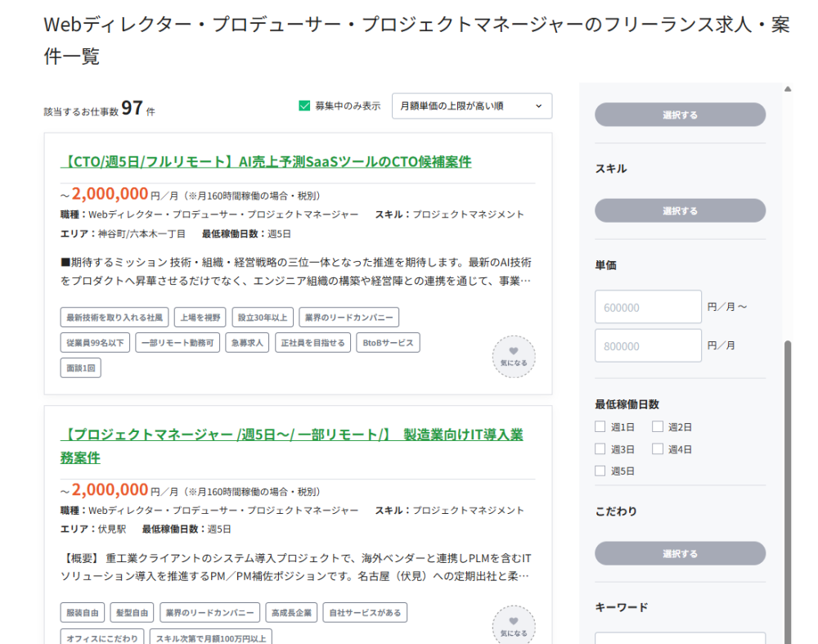Open スキル selection with 選択する button

click(680, 211)
